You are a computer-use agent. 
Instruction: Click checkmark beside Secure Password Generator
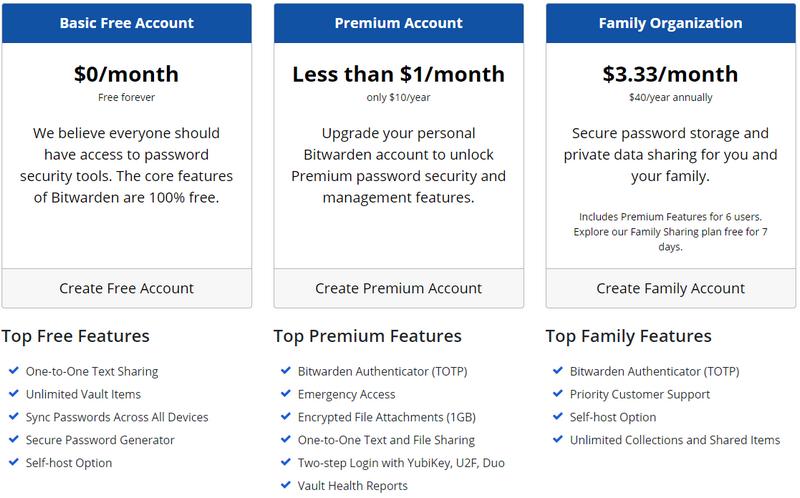13,440
